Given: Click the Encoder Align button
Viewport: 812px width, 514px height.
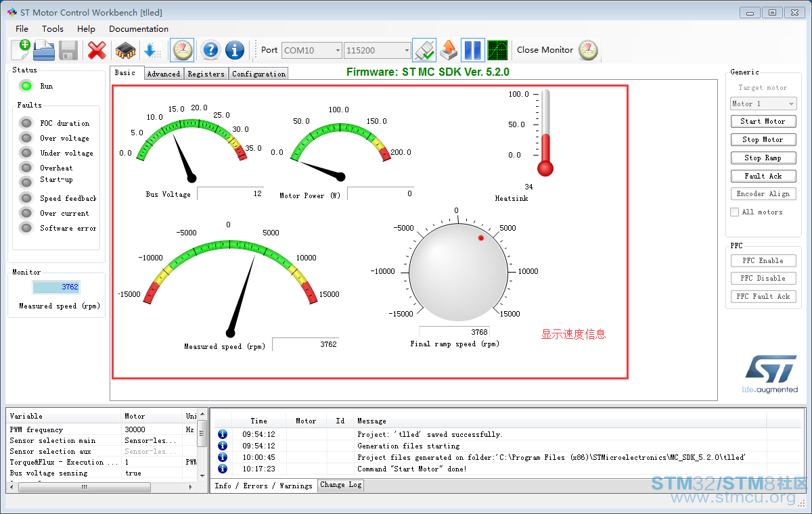Looking at the screenshot, I should (x=763, y=193).
